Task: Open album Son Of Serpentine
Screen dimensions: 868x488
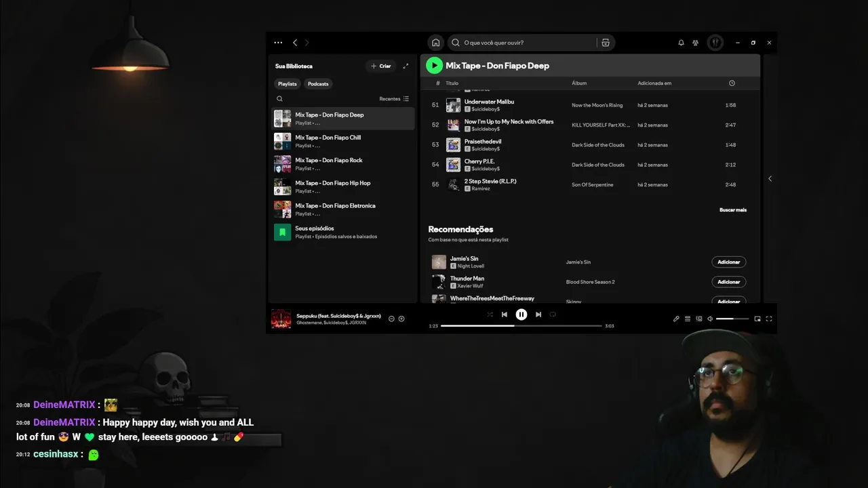Action: (x=592, y=184)
